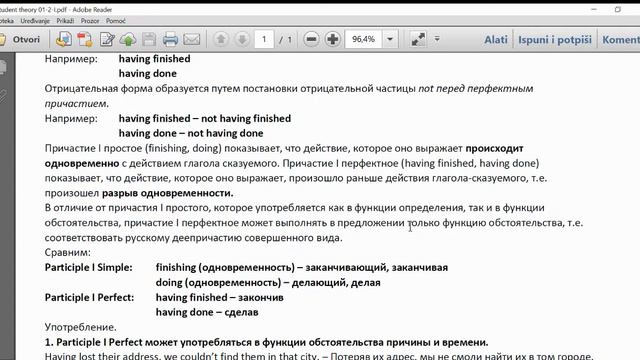Click the convert PDF export icon

click(x=85, y=40)
